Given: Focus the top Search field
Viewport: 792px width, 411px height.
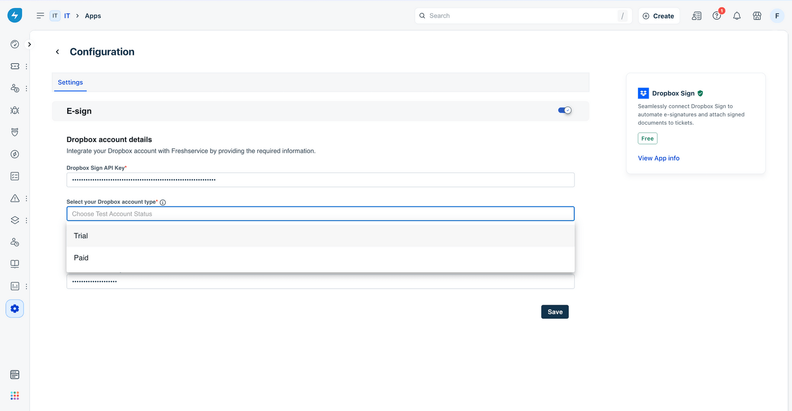Looking at the screenshot, I should tap(523, 16).
